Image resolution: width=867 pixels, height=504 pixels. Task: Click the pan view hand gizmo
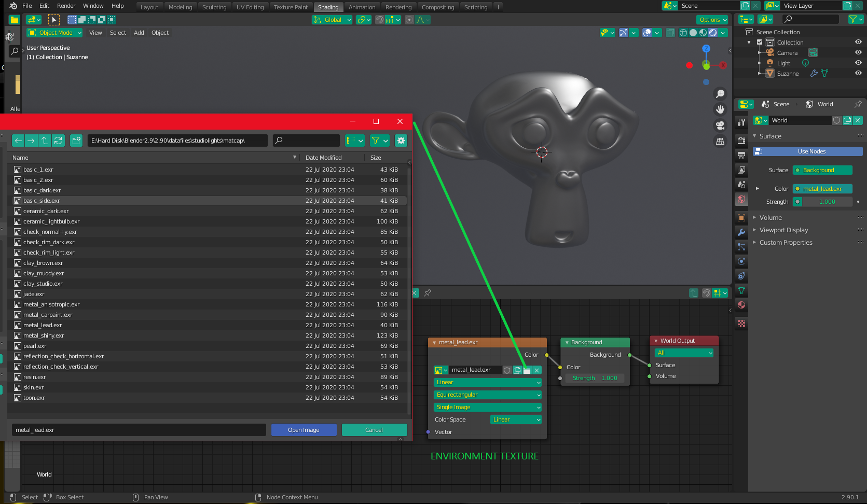click(x=720, y=109)
